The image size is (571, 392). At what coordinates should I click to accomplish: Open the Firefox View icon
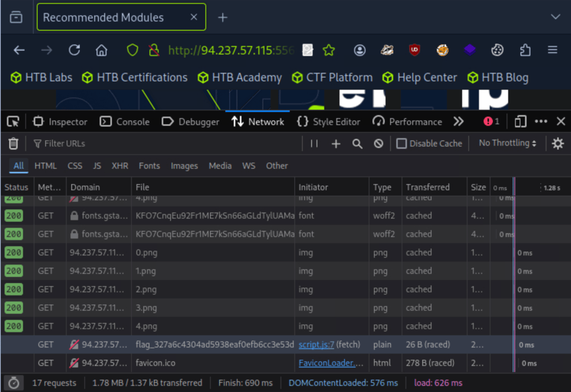(x=16, y=17)
